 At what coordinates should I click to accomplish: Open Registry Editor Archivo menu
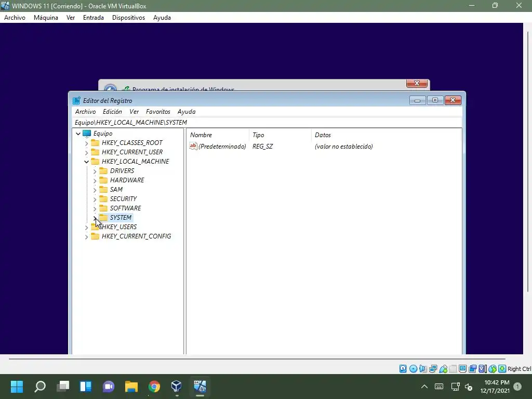point(86,112)
